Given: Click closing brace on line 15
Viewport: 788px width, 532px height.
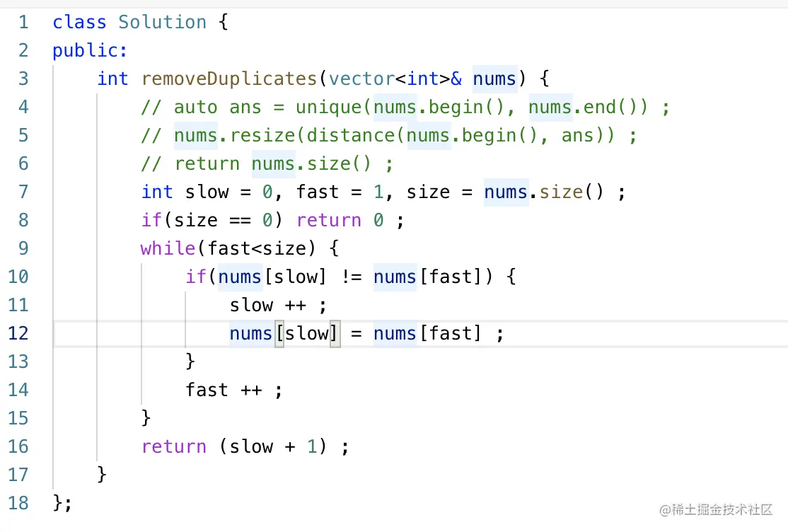Looking at the screenshot, I should coord(146,418).
